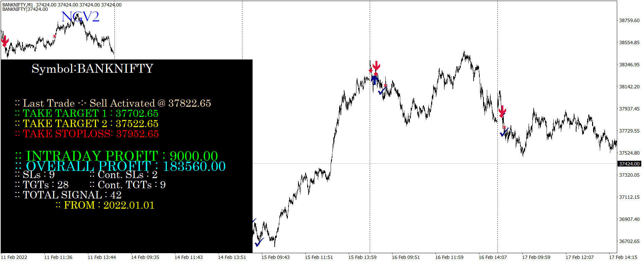Click the 15 Feb 13:59 time axis label

[362, 257]
